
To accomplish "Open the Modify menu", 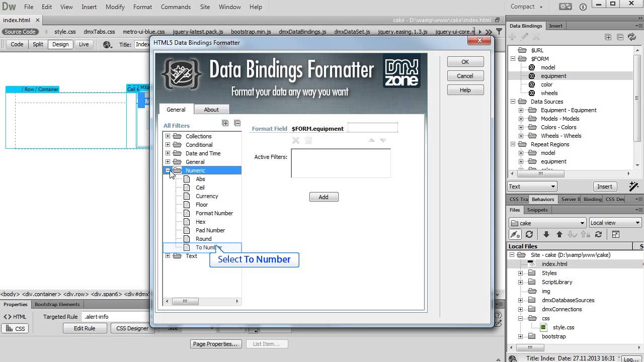I will click(x=115, y=7).
